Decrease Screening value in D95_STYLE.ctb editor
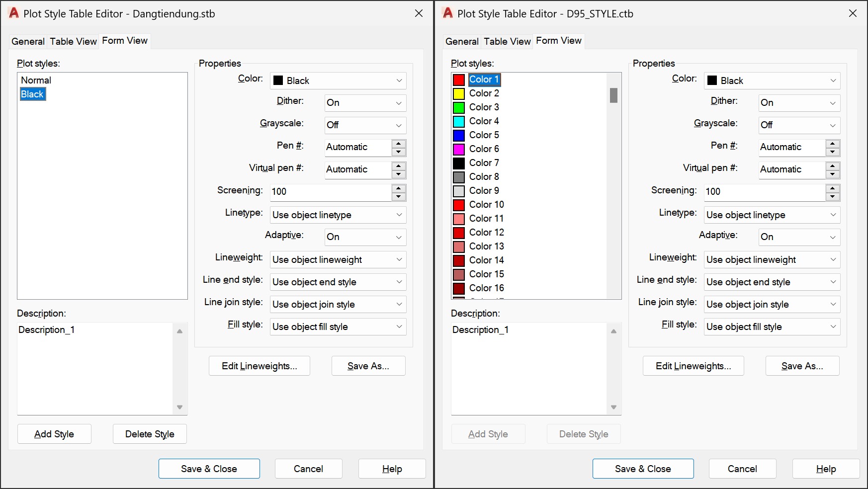 pyautogui.click(x=832, y=197)
